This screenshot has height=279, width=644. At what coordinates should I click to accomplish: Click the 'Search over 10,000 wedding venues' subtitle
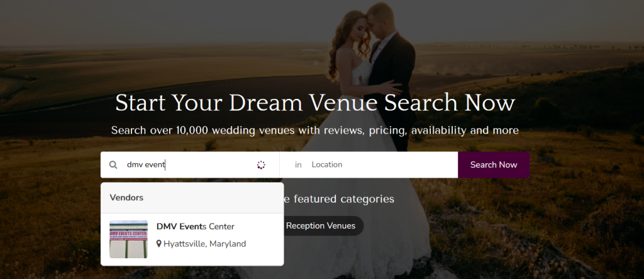[x=315, y=130]
